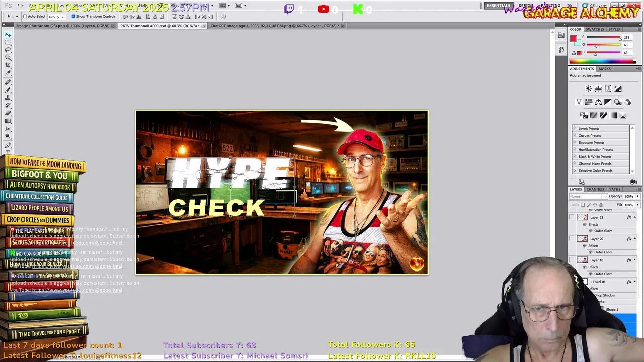The height and width of the screenshot is (362, 644).
Task: Show Layer 20 visibility box
Action: coord(572,239)
